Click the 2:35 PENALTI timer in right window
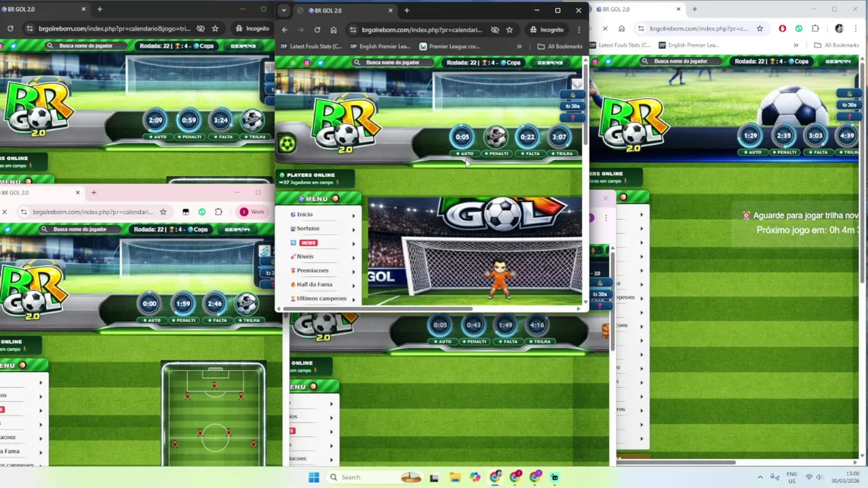 (784, 136)
